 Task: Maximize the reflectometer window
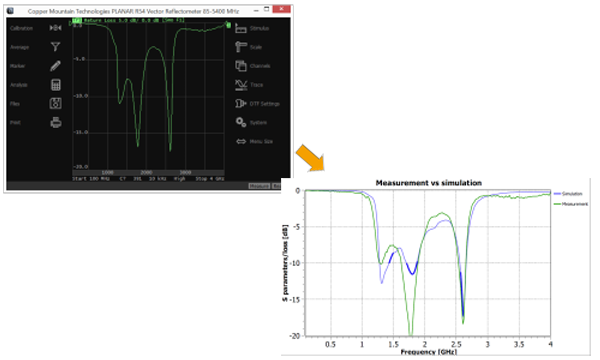point(267,9)
